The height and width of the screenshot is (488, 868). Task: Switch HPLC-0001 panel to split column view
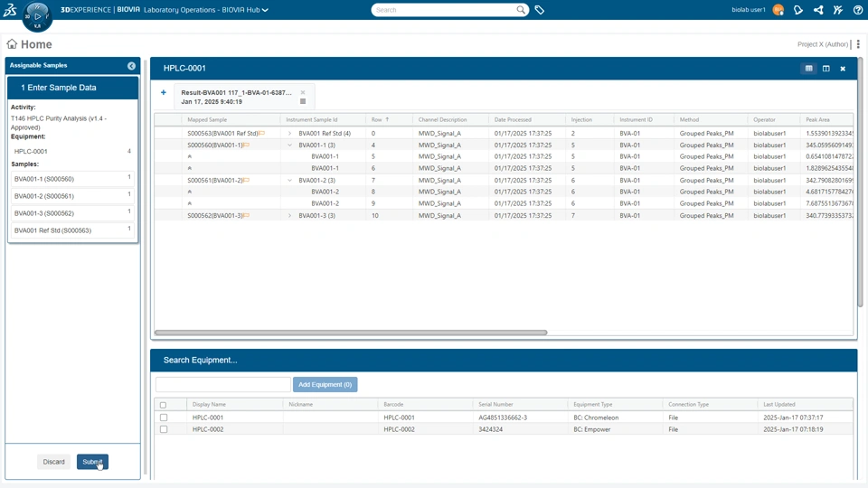[826, 69]
